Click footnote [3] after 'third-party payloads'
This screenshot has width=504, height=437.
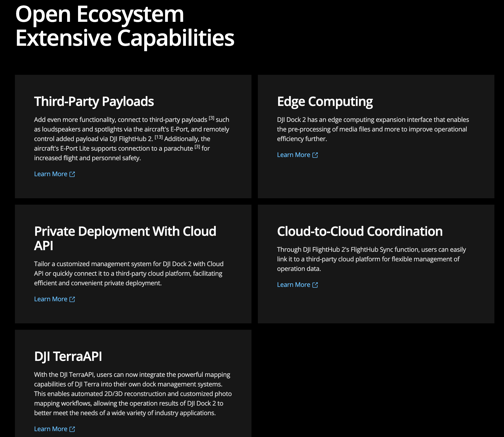[212, 118]
